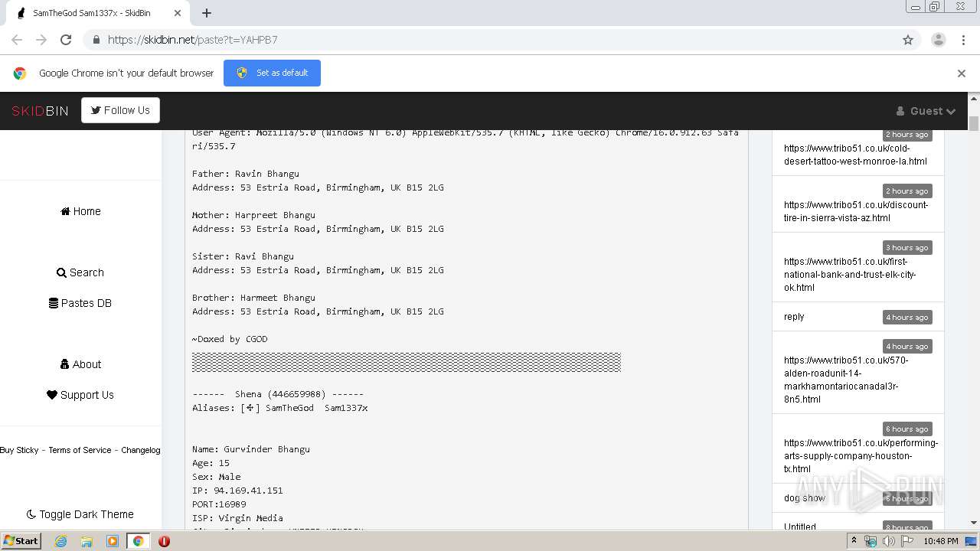Image resolution: width=980 pixels, height=551 pixels.
Task: Open the Changelog link
Action: [x=141, y=450]
